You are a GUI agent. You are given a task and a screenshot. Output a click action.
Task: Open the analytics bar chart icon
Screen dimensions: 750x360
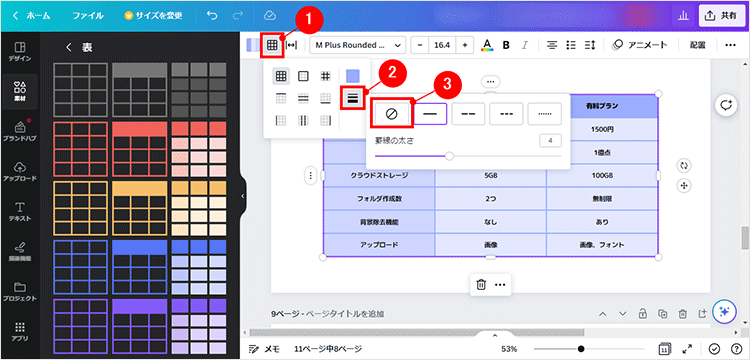[x=683, y=16]
